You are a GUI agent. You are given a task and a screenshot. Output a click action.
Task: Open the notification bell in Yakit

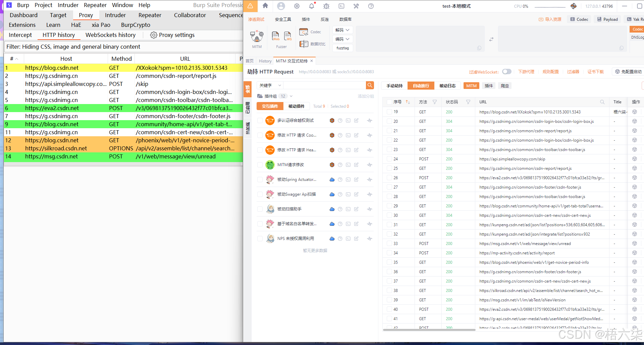(x=312, y=6)
